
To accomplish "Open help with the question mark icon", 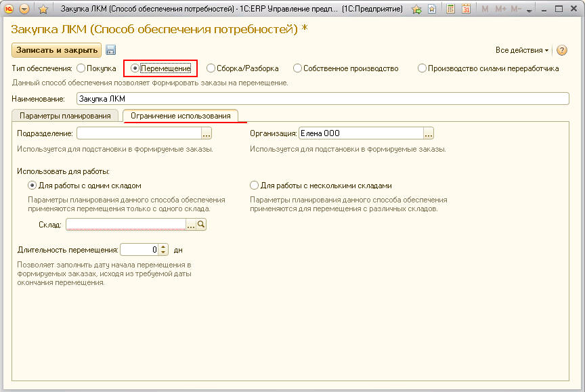I will (x=561, y=50).
